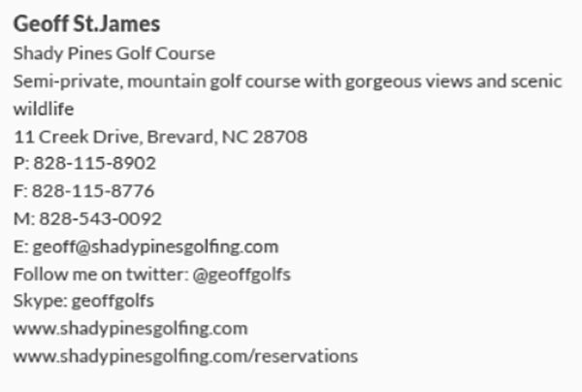Open www.shadypinesgolfing.com website link
The image size is (582, 392).
click(130, 329)
